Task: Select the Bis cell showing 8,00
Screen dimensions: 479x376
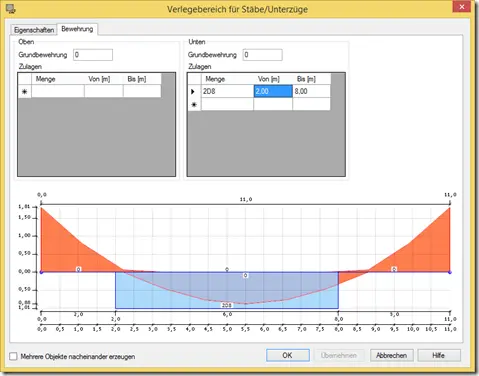Action: (x=312, y=91)
